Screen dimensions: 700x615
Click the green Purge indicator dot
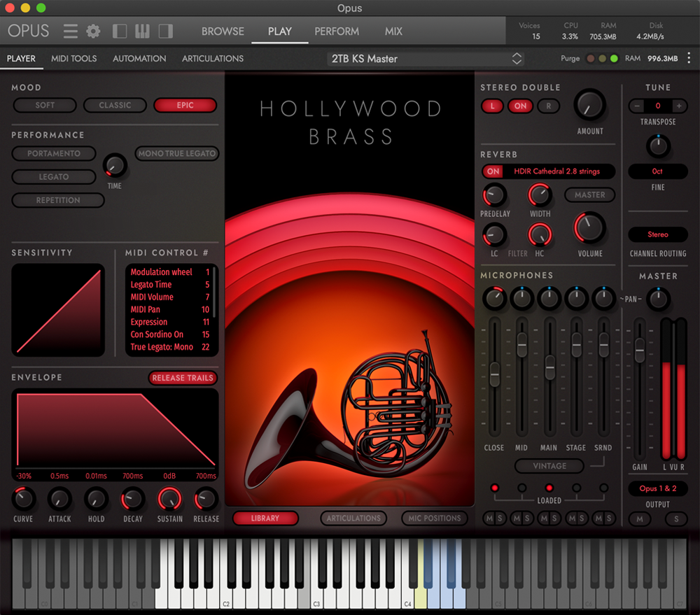(614, 59)
